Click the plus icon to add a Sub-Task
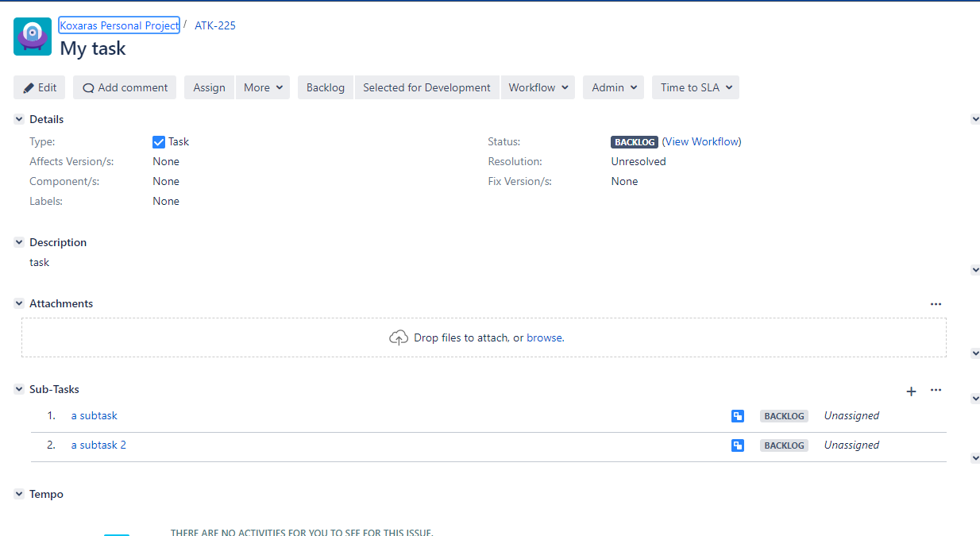980x536 pixels. click(x=911, y=390)
